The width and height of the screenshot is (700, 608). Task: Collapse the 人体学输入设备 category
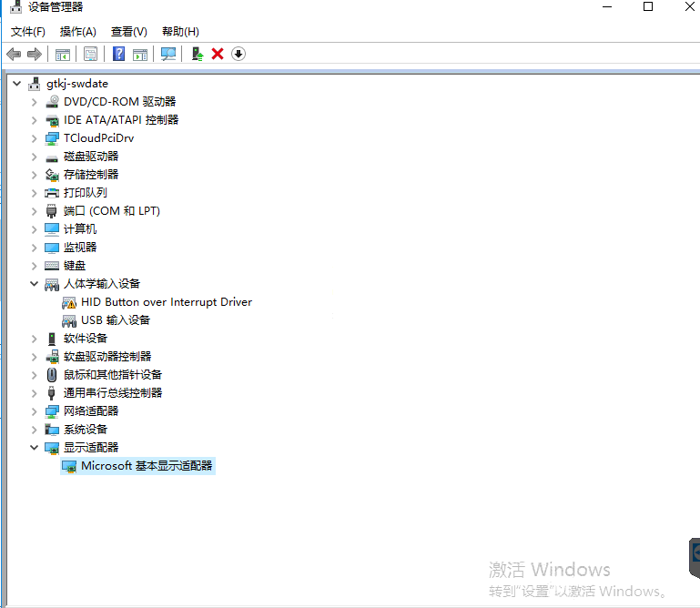pyautogui.click(x=34, y=284)
